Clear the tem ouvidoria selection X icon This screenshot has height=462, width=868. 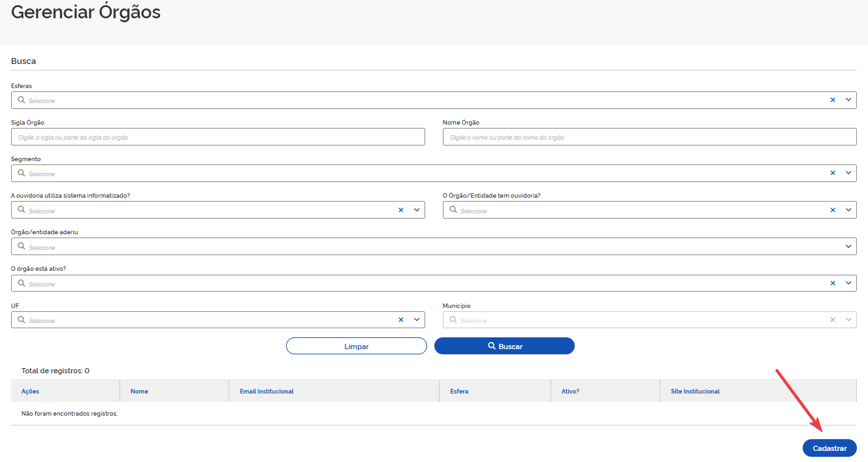click(x=833, y=210)
